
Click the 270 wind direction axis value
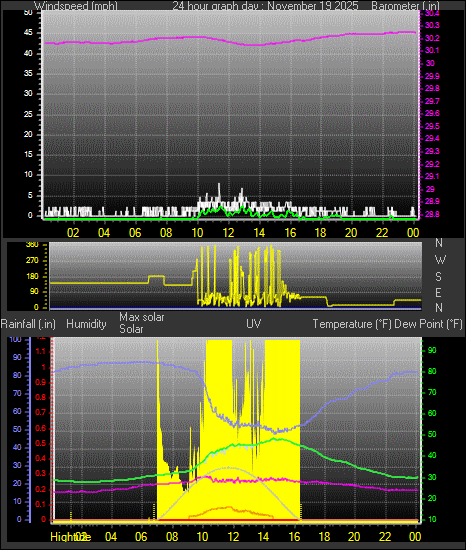tap(32, 261)
